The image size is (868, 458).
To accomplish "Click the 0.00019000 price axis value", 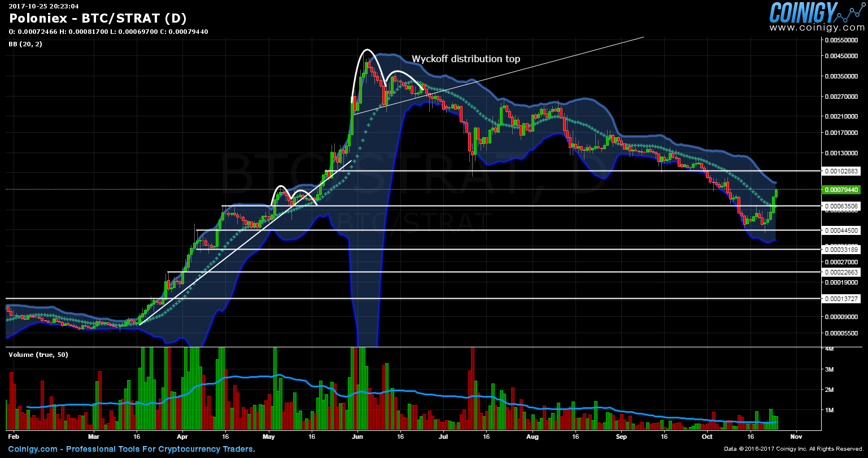I will click(841, 282).
